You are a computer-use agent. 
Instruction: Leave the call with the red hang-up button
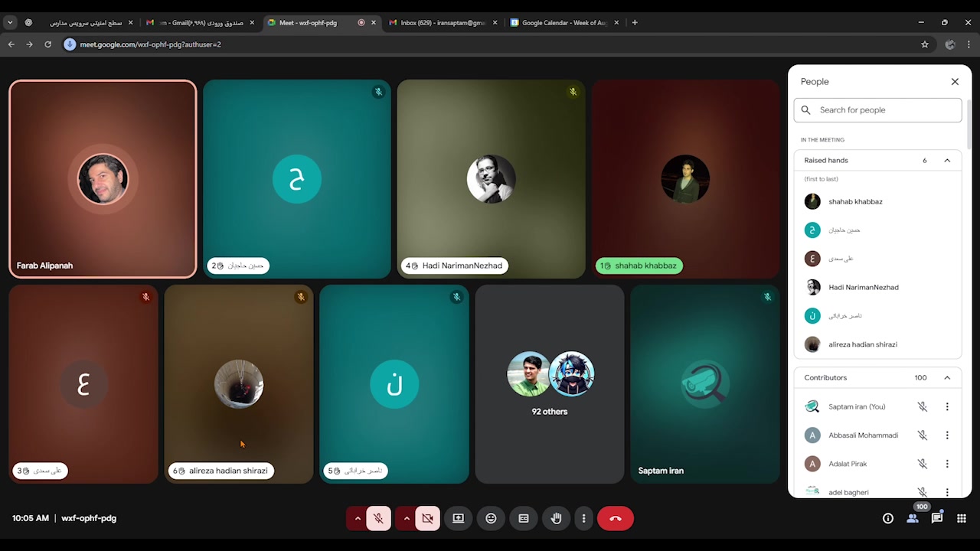pyautogui.click(x=616, y=518)
